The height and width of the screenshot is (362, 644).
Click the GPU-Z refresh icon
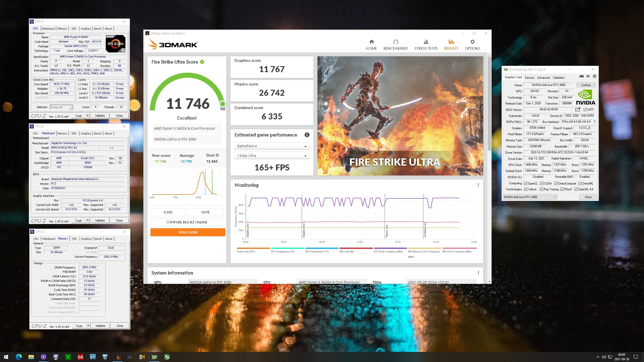point(588,76)
